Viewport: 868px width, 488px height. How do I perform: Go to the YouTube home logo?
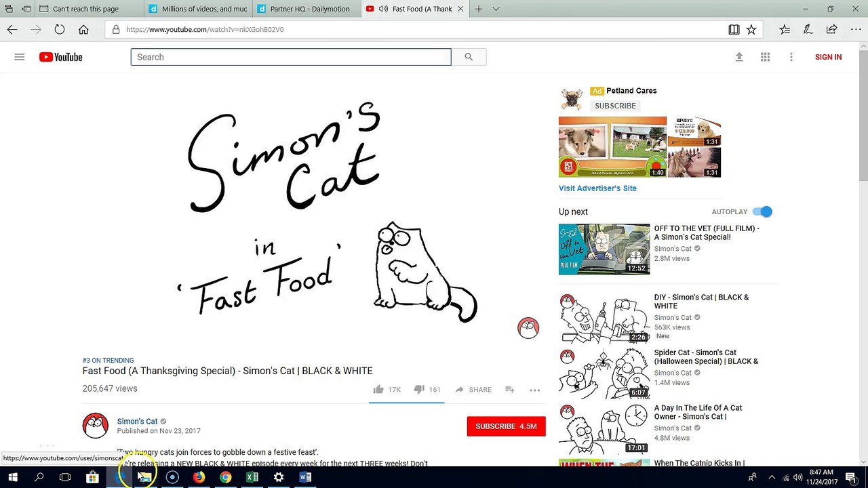click(x=60, y=57)
